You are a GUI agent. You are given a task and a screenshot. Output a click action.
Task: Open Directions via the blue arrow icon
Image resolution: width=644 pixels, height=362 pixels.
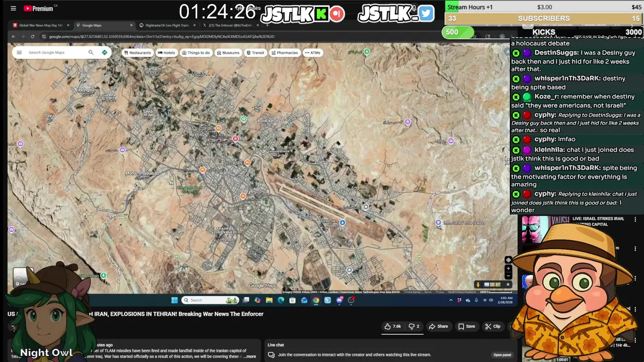(104, 52)
